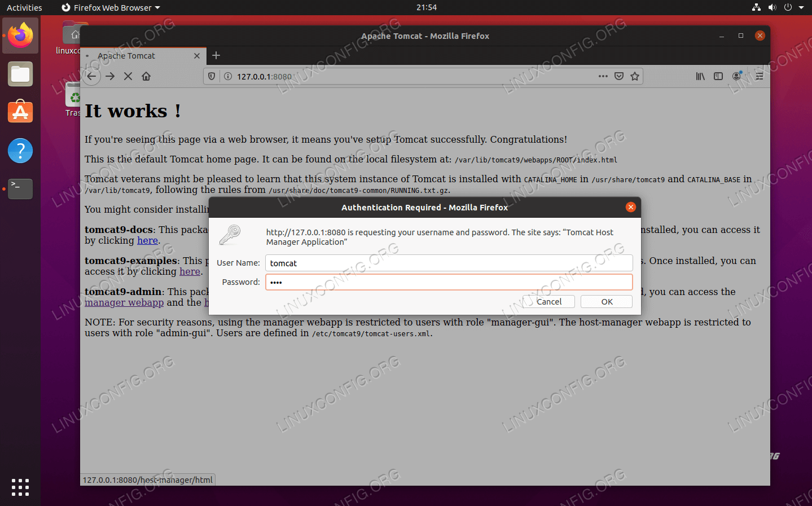Confirm credentials with the OK button
The width and height of the screenshot is (812, 506).
607,302
